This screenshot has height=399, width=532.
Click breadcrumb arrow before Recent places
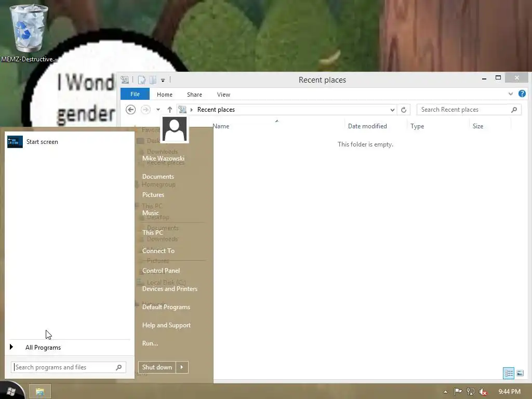[x=192, y=110]
